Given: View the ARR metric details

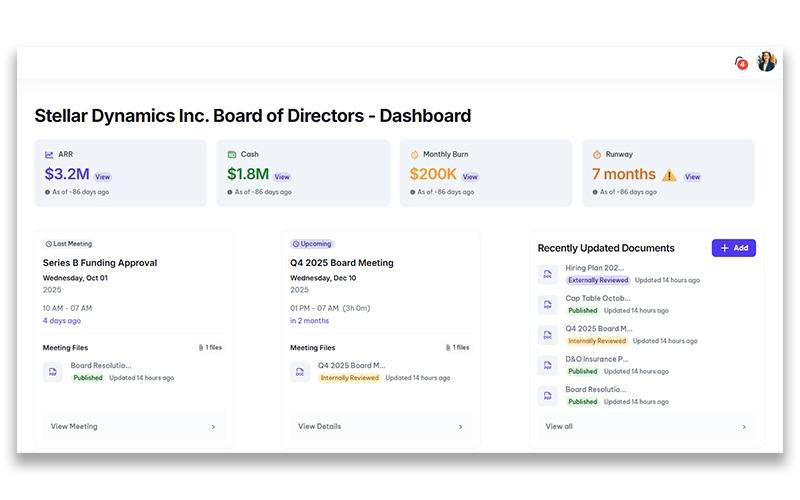Looking at the screenshot, I should click(103, 177).
